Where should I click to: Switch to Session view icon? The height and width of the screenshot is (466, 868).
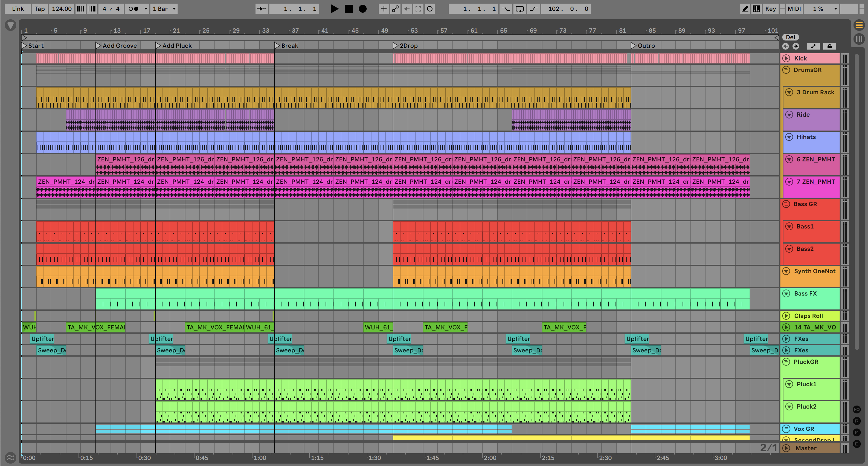tap(859, 39)
